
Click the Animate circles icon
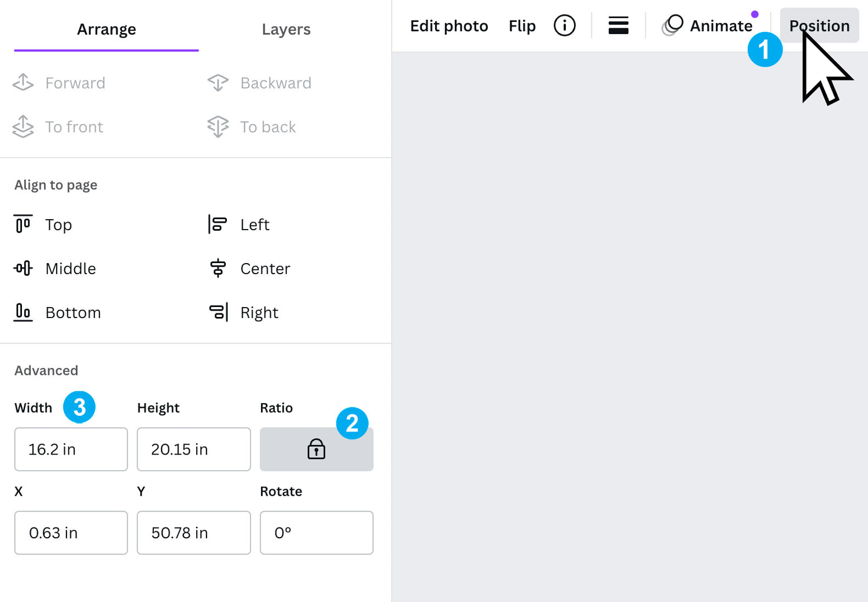[x=672, y=25]
